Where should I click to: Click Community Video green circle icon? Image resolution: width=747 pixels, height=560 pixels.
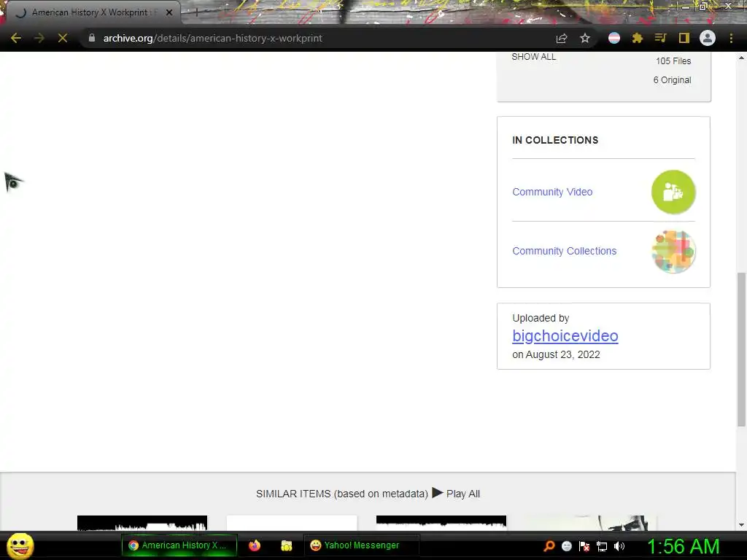673,192
